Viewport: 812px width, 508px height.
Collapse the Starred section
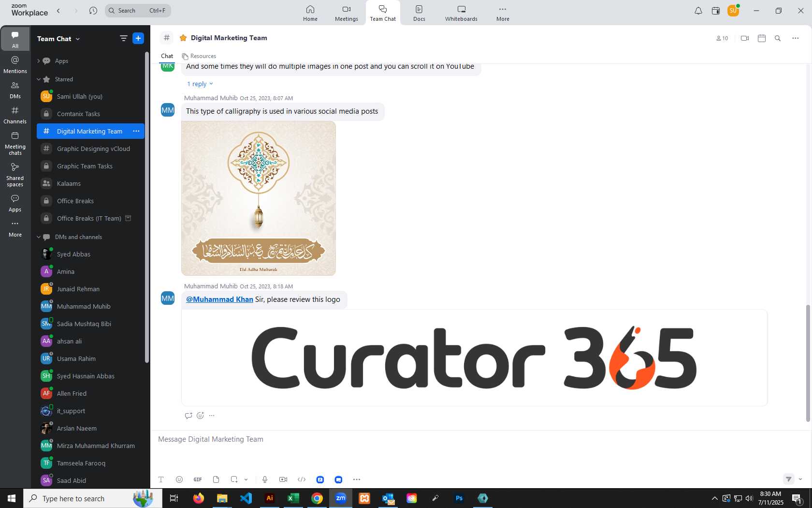coord(39,79)
